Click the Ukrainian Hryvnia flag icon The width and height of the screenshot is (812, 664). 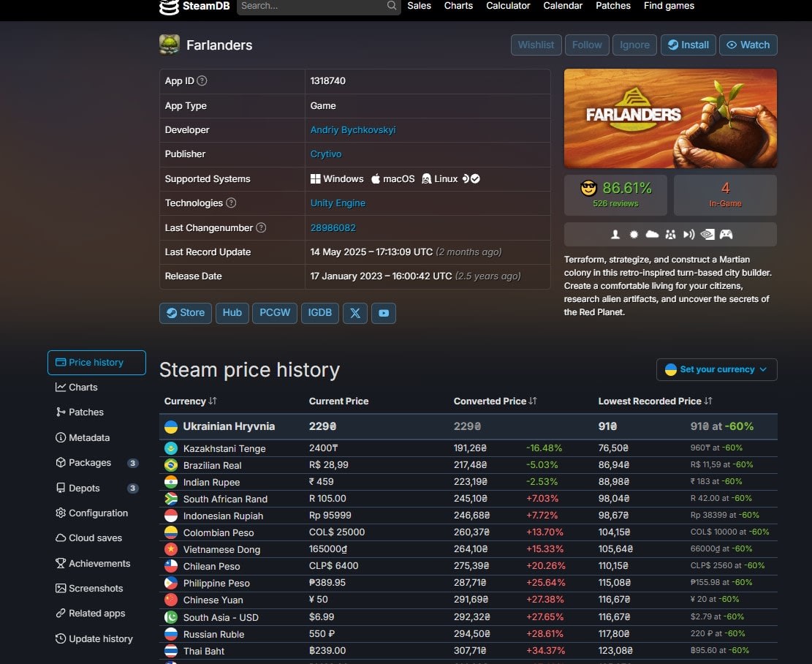tap(171, 426)
